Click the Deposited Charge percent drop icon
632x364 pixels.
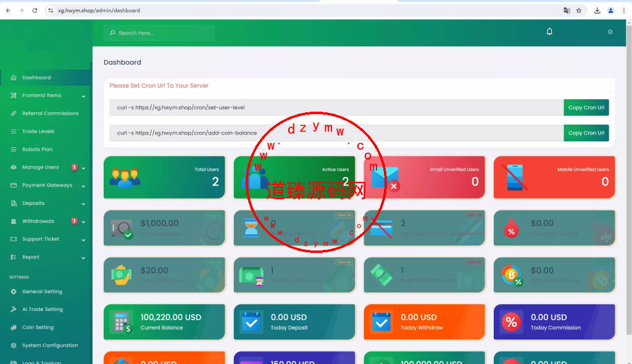pyautogui.click(x=511, y=228)
